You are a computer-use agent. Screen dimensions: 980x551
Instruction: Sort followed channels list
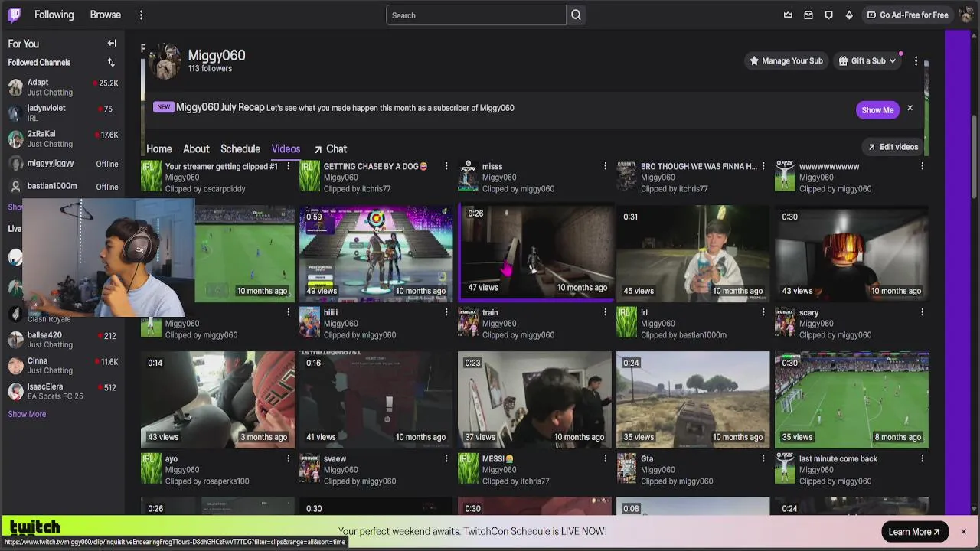tap(111, 63)
